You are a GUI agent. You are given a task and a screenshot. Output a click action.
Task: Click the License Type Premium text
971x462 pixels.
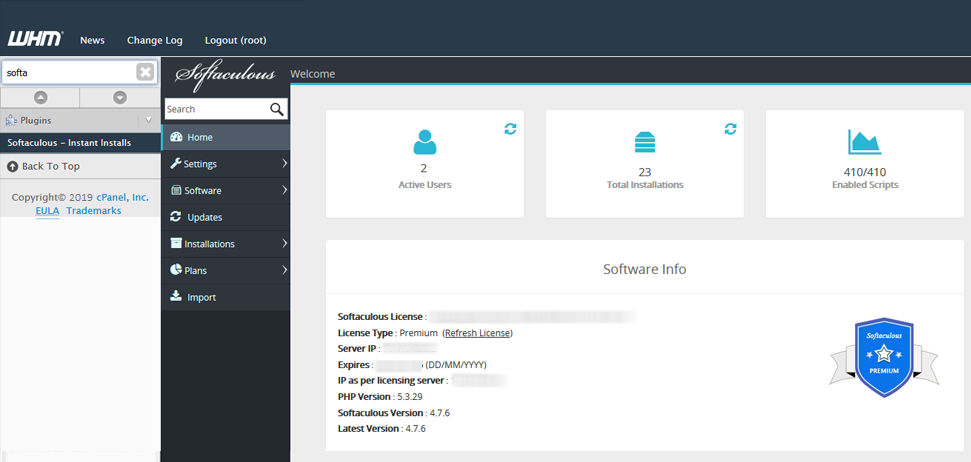click(x=388, y=333)
